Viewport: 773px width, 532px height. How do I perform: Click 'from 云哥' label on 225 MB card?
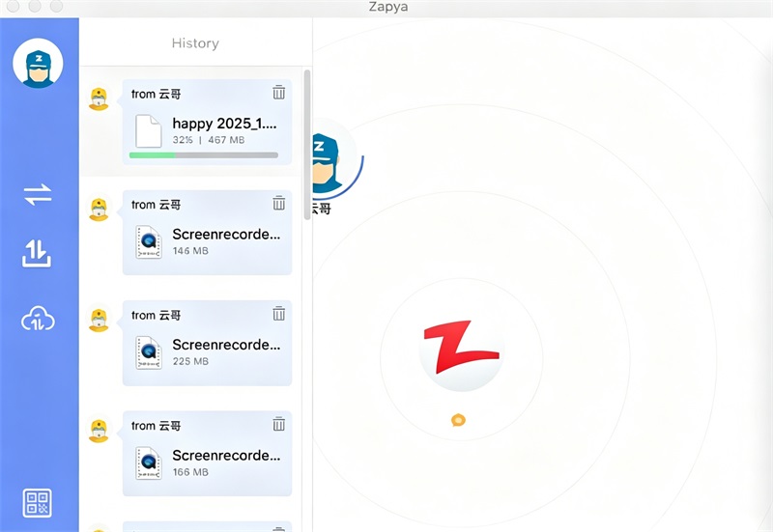click(x=156, y=315)
